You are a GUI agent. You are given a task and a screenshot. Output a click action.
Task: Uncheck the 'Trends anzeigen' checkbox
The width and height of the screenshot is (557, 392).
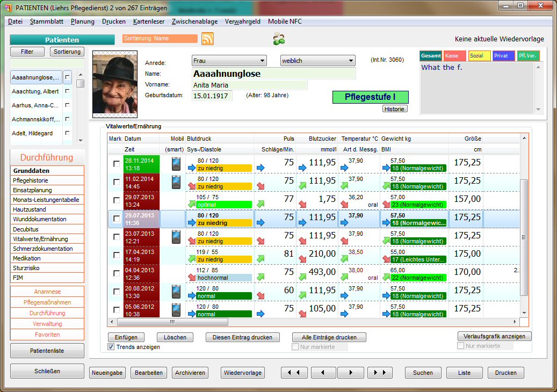point(111,347)
